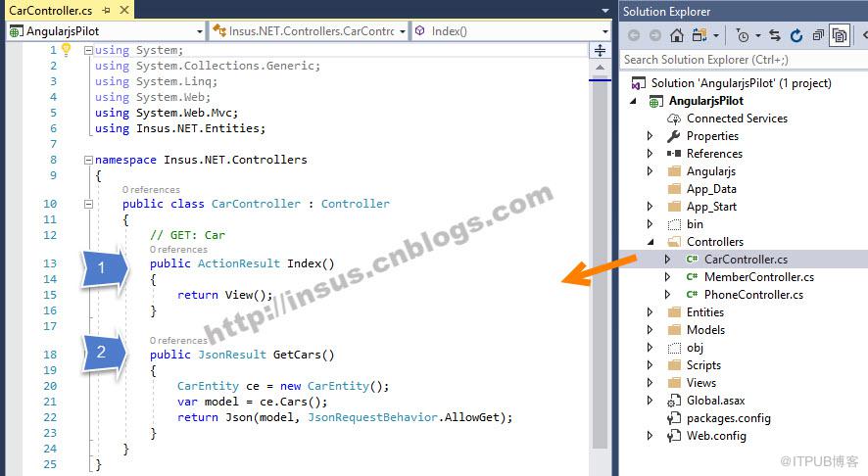Expand the Views folder

pos(650,382)
